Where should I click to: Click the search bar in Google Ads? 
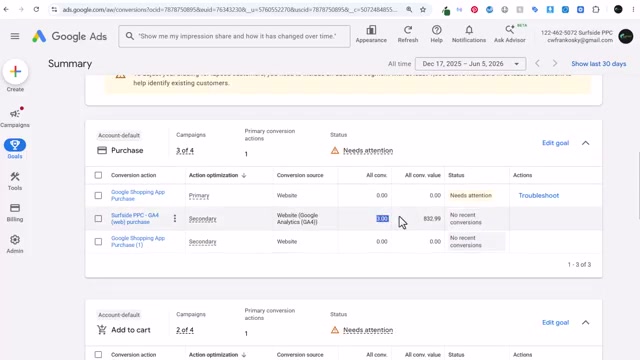tap(234, 36)
